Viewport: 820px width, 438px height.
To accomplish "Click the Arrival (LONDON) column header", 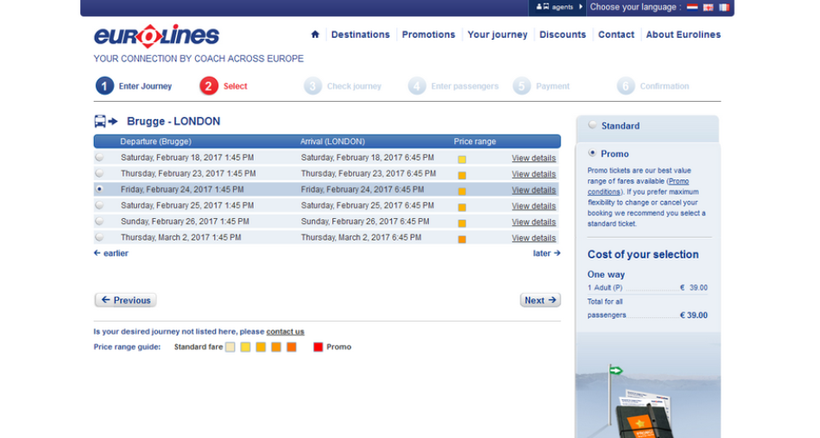I will tap(333, 141).
